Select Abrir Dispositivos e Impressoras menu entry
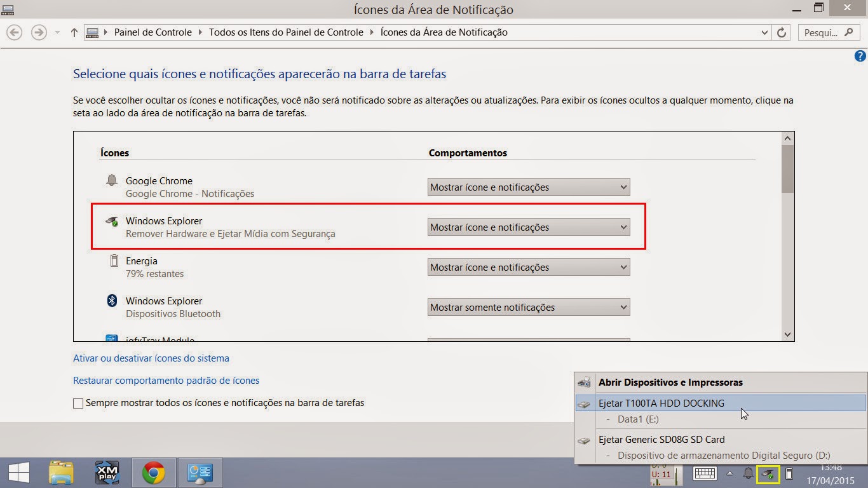The width and height of the screenshot is (868, 488). pyautogui.click(x=721, y=383)
